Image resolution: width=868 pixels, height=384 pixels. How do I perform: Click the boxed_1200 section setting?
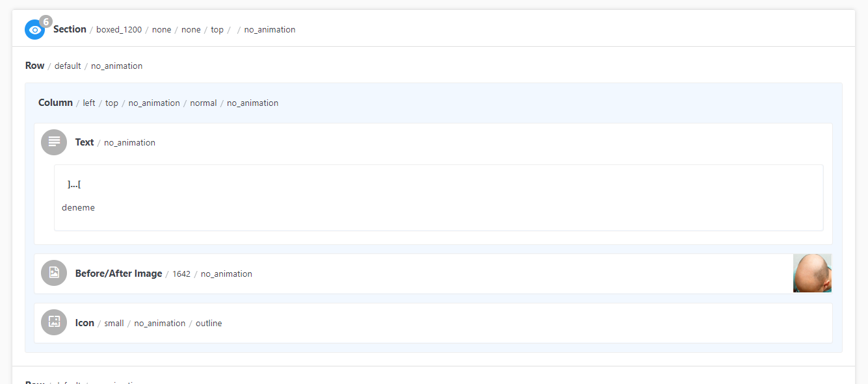[119, 30]
